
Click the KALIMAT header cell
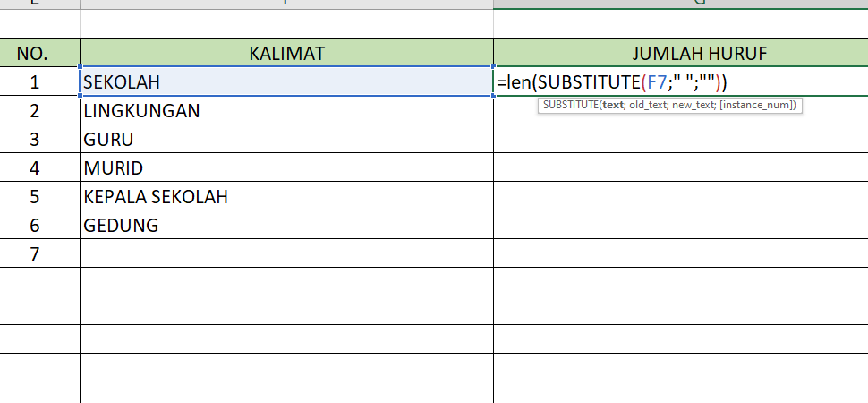coord(286,54)
